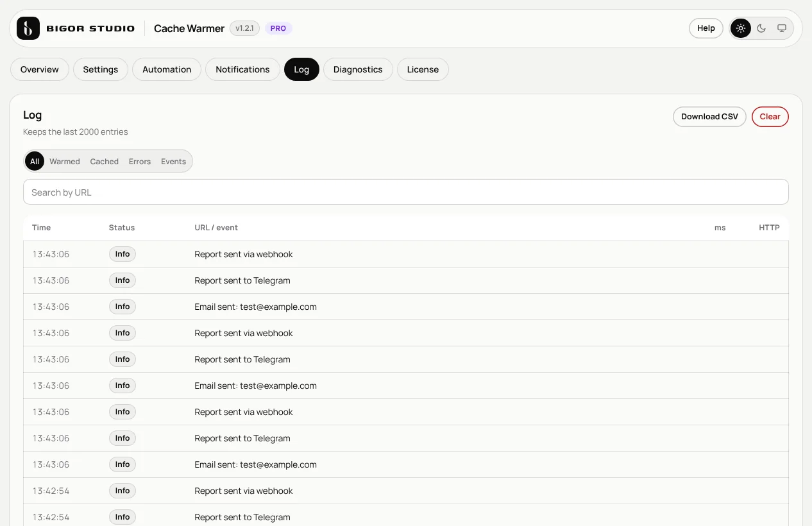Select the 13:42:54 Report sent to Telegram row
Image resolution: width=812 pixels, height=526 pixels.
[x=406, y=517]
